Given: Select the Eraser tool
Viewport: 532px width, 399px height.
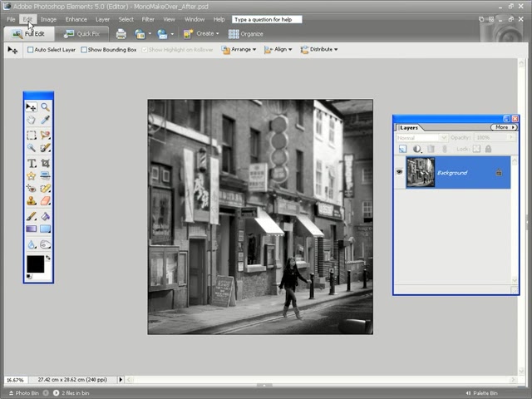Looking at the screenshot, I should point(45,201).
